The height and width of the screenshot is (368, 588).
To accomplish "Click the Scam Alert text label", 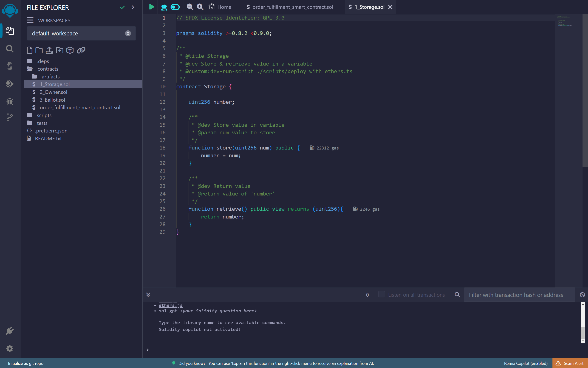I will click(x=574, y=363).
